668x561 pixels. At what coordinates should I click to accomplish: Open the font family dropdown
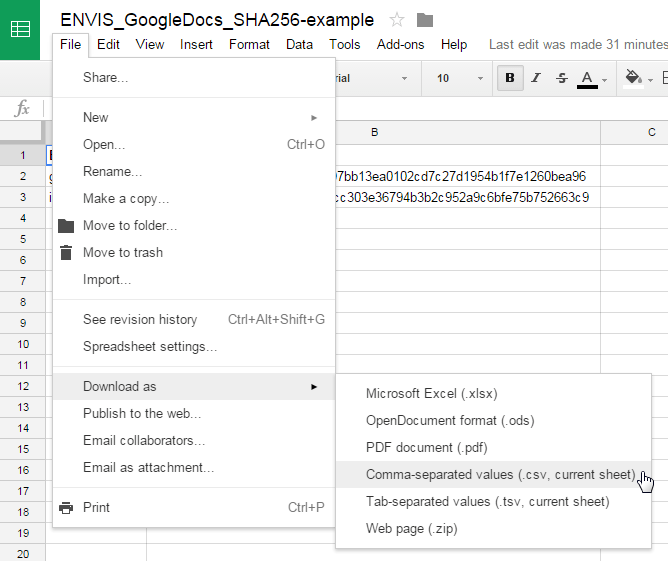(373, 78)
